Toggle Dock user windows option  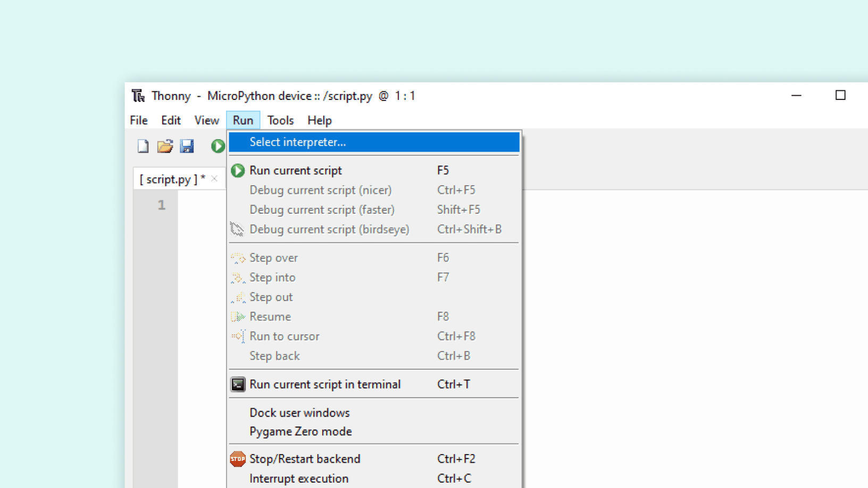point(299,413)
